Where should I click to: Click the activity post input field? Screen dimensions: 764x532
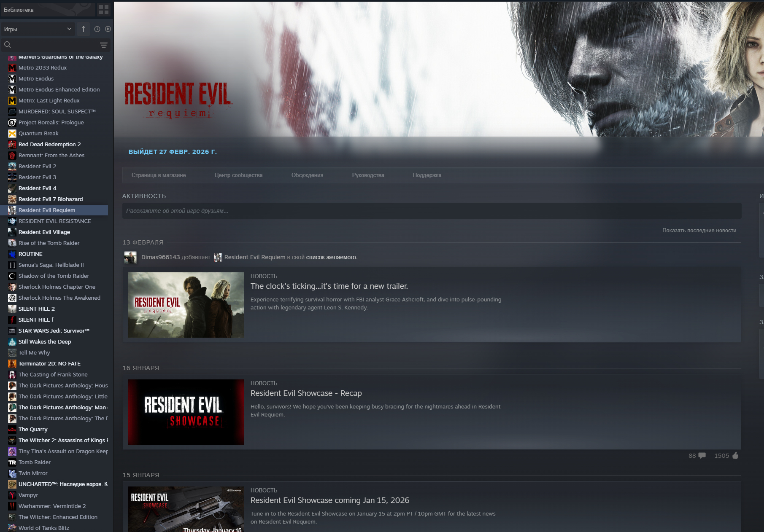432,211
